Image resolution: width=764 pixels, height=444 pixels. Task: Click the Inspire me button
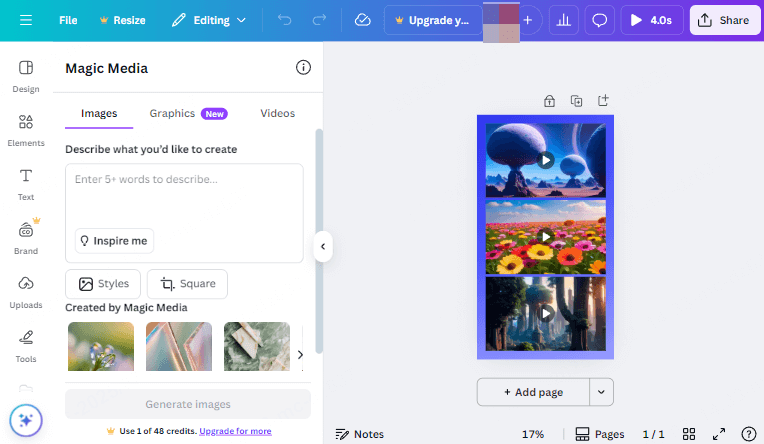(x=115, y=241)
